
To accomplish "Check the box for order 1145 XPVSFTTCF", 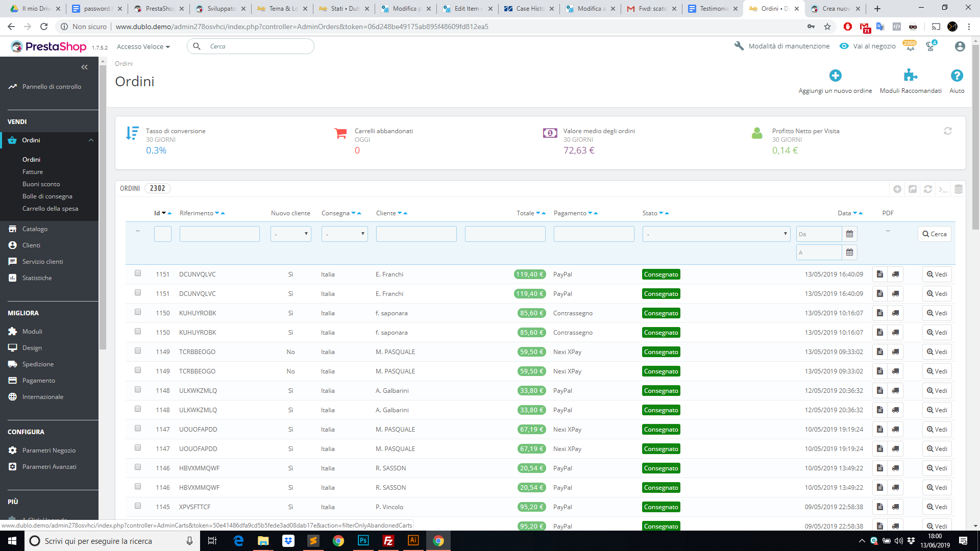I will point(138,506).
